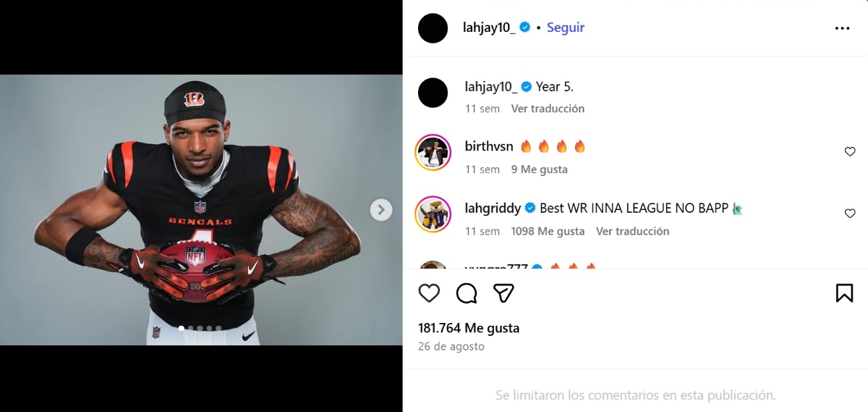Open the 181.764 Me gusta likes list
Image resolution: width=868 pixels, height=412 pixels.
469,328
